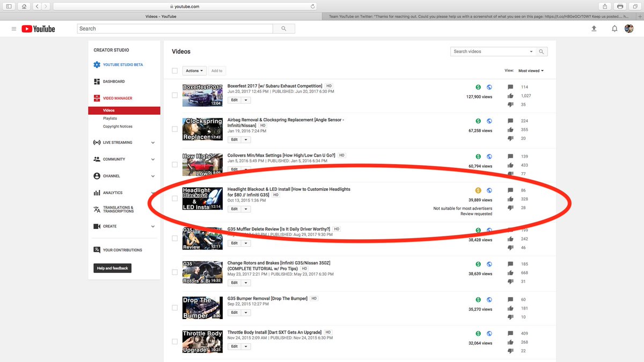Viewport: 644px width, 362px height.
Task: Select the G35 Bumper Removal checkbox
Action: pos(174,308)
